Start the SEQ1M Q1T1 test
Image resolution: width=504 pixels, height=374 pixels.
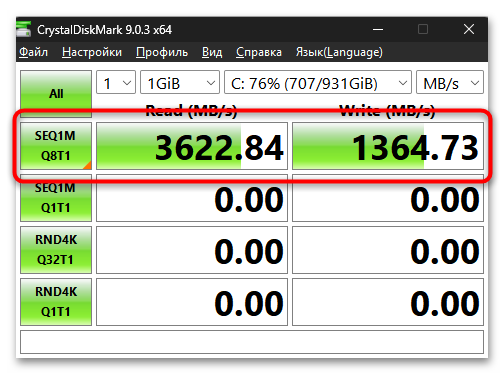pyautogui.click(x=56, y=198)
